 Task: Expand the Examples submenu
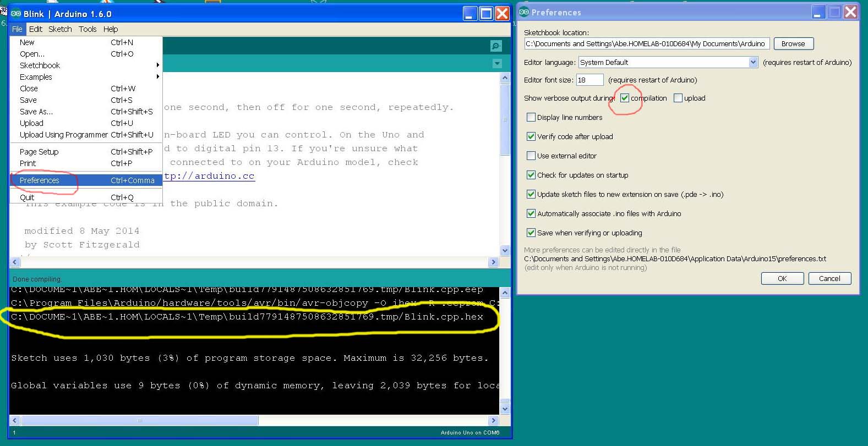[x=86, y=77]
